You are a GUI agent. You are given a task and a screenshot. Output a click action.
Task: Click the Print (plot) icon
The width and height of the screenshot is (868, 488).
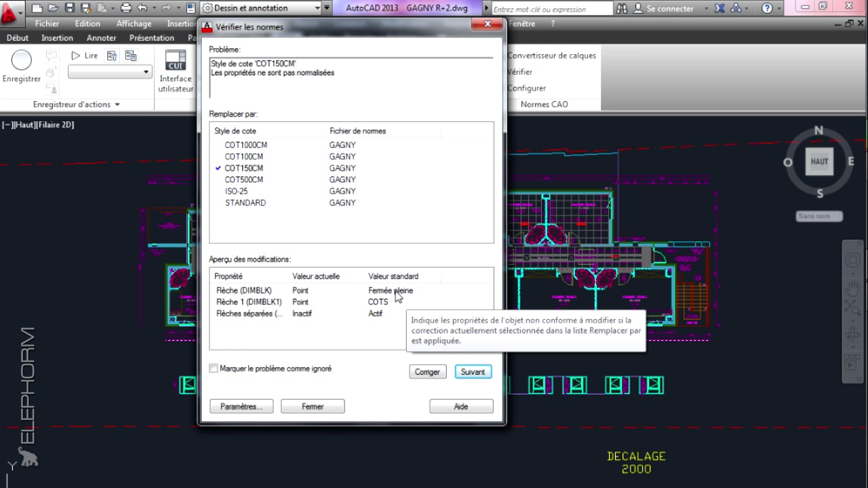(x=126, y=9)
